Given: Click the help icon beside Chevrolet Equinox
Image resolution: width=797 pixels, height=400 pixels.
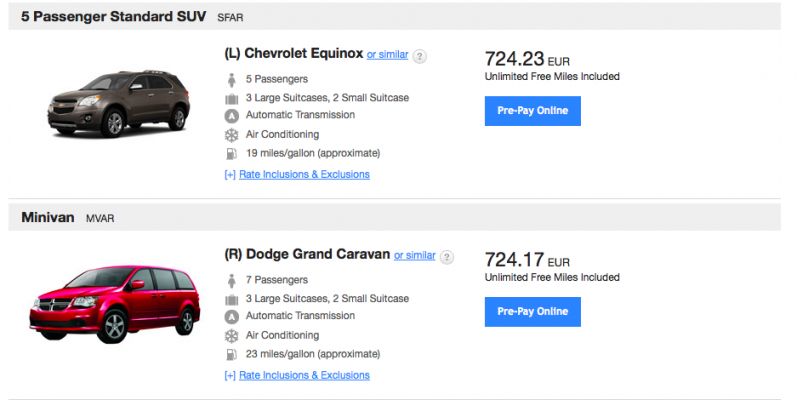Looking at the screenshot, I should point(419,56).
